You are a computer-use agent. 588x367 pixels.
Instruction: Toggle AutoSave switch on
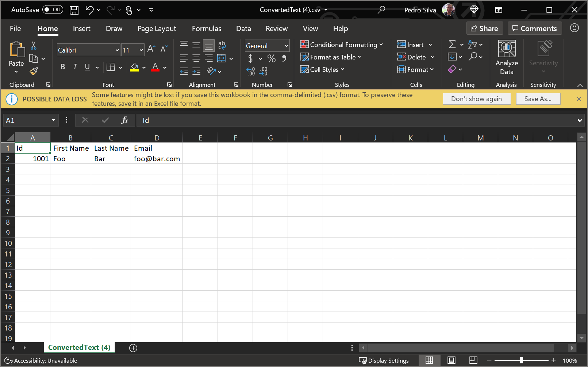pos(53,10)
